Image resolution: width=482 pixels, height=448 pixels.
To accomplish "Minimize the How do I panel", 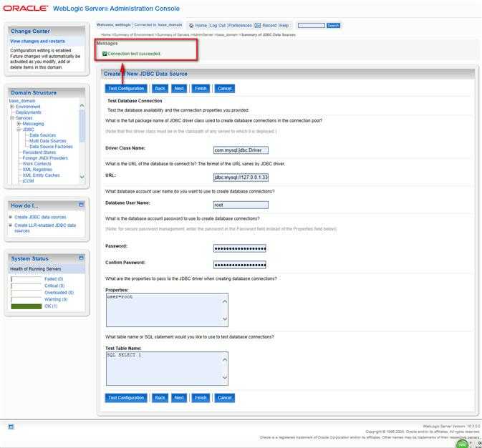I will 81,205.
